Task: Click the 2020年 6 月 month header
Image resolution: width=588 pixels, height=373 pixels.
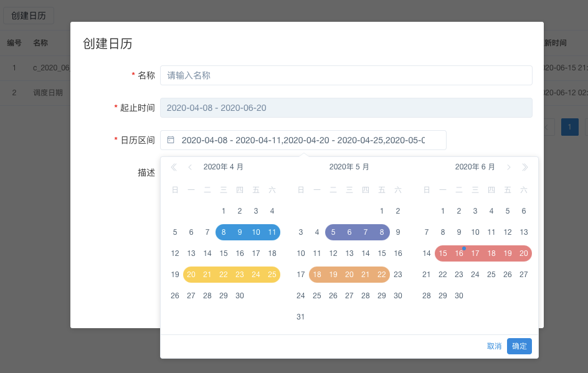Action: (x=475, y=167)
